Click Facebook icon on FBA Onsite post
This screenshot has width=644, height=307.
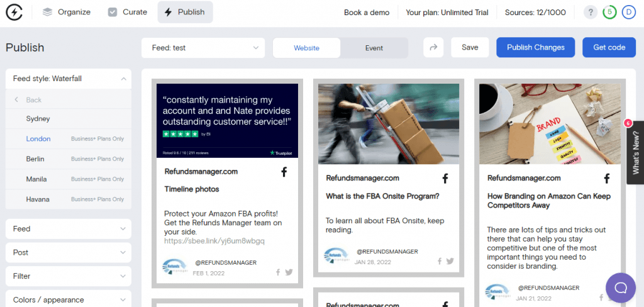click(x=445, y=179)
